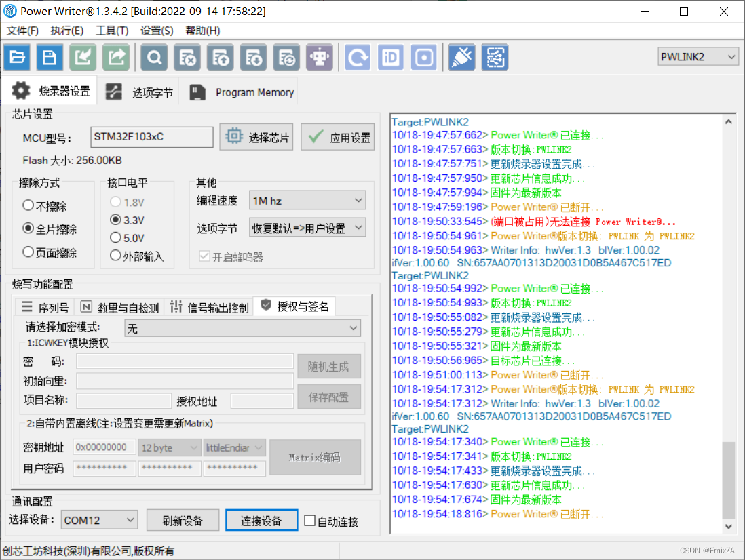This screenshot has width=745, height=560.
Task: Save project using the floppy disk icon
Action: click(x=50, y=58)
